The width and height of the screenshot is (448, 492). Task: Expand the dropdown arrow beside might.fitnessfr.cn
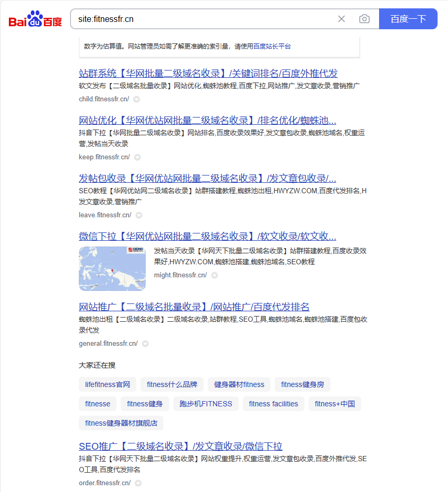coord(215,275)
